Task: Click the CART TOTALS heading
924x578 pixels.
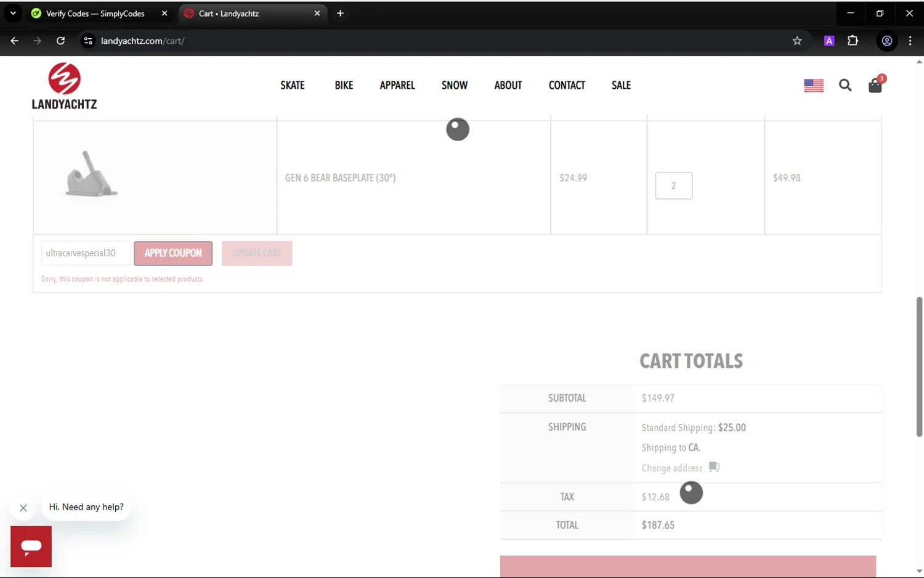Action: click(x=691, y=361)
